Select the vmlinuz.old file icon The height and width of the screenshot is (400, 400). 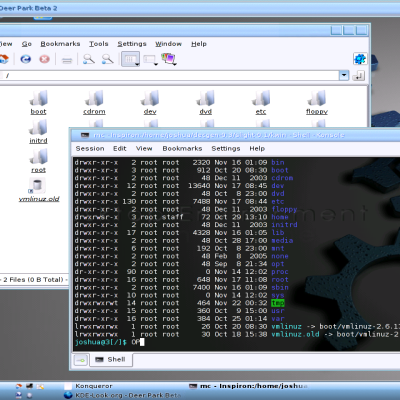point(37,185)
